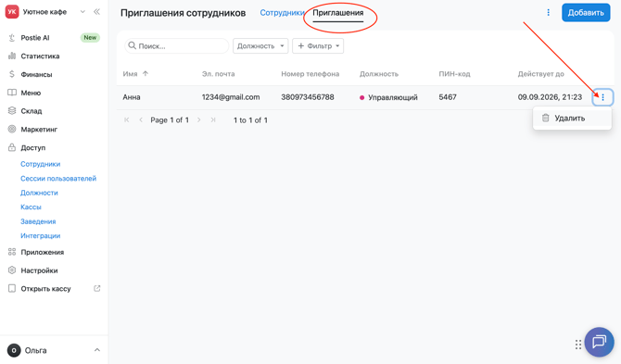Click the Приложения grid icon

click(x=12, y=252)
